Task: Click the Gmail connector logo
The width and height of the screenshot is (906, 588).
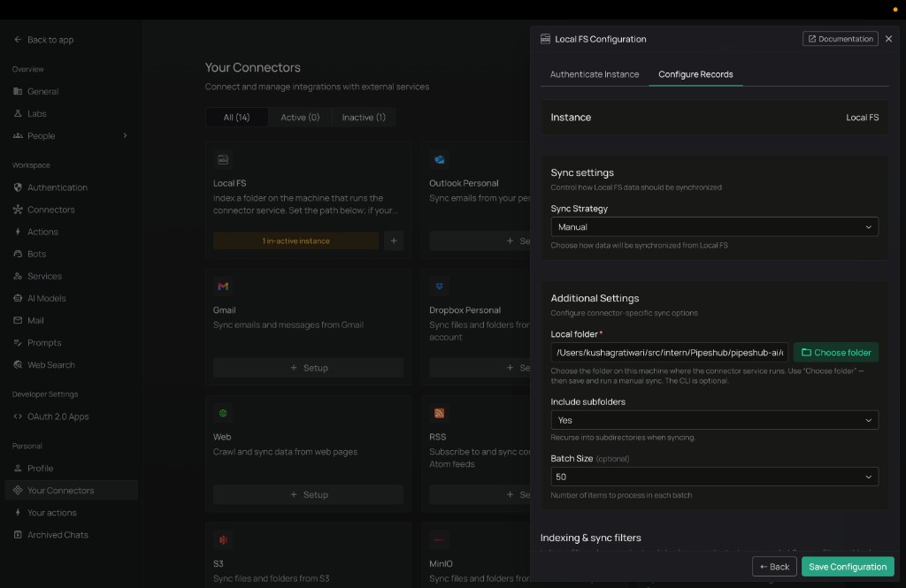Action: click(x=222, y=286)
